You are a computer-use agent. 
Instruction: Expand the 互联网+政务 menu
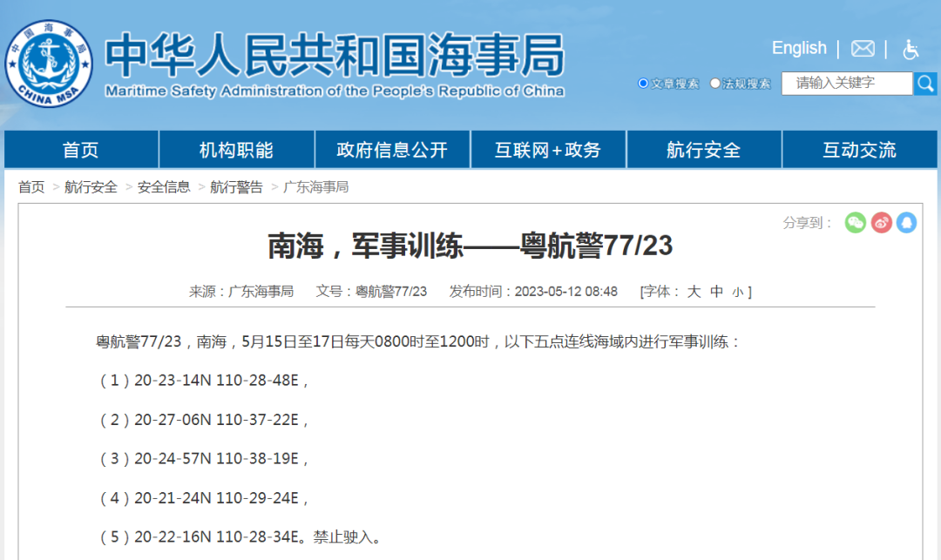[x=548, y=150]
